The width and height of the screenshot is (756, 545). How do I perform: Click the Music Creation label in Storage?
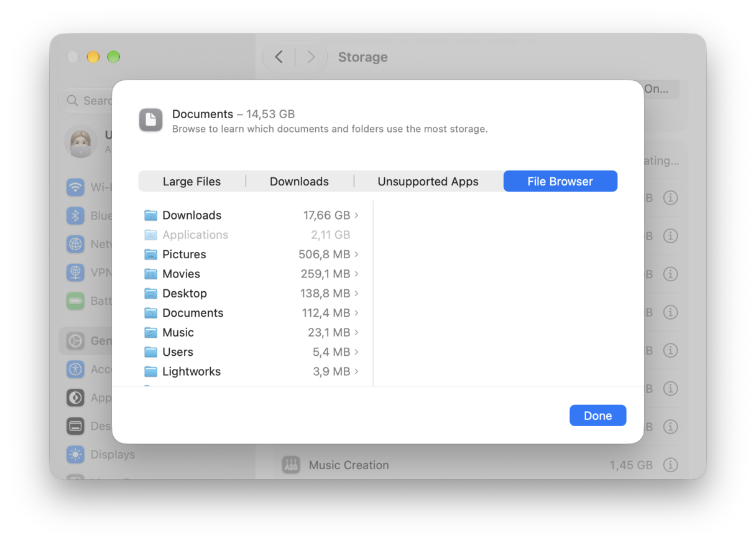(349, 465)
